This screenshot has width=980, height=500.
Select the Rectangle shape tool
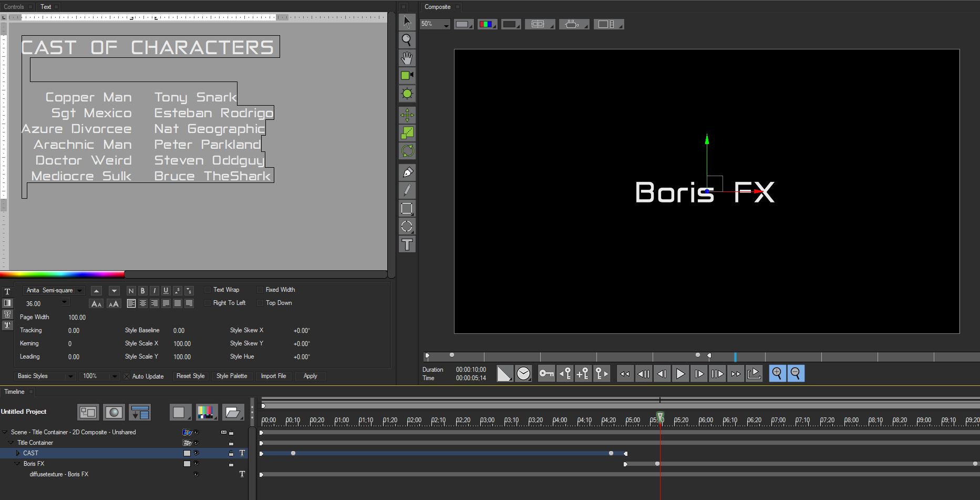click(407, 208)
